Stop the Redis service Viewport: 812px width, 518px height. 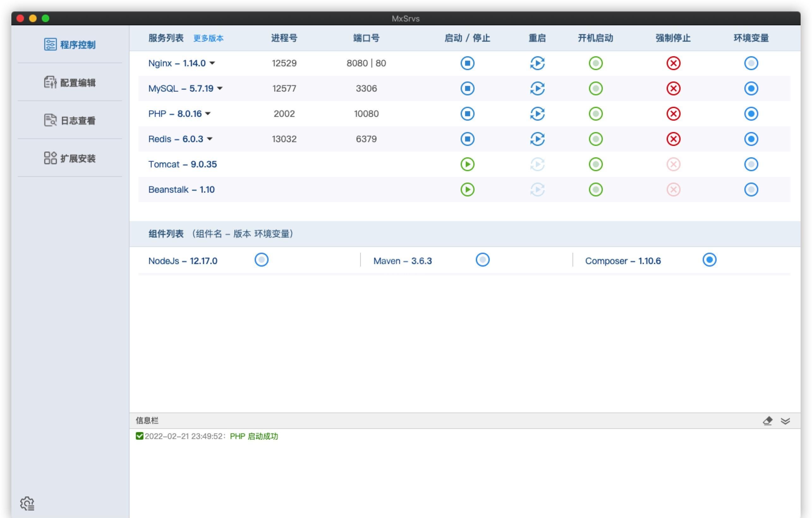tap(467, 139)
